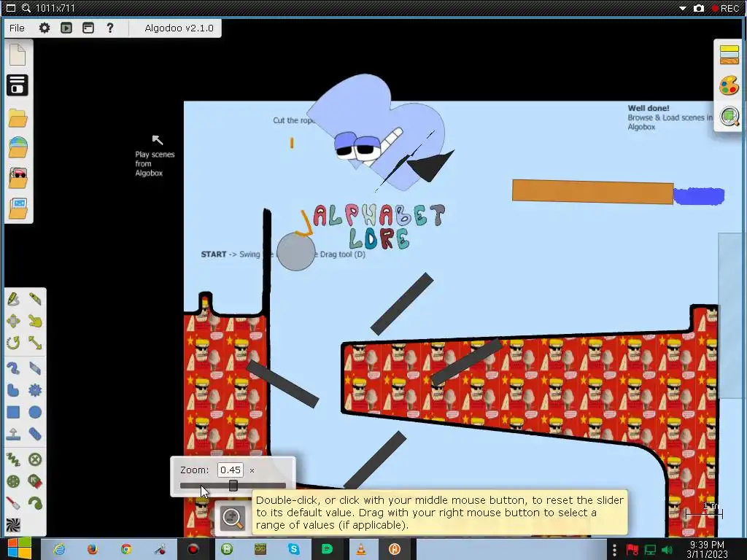747x560 pixels.
Task: Select the Rotate tool
Action: coord(13,343)
